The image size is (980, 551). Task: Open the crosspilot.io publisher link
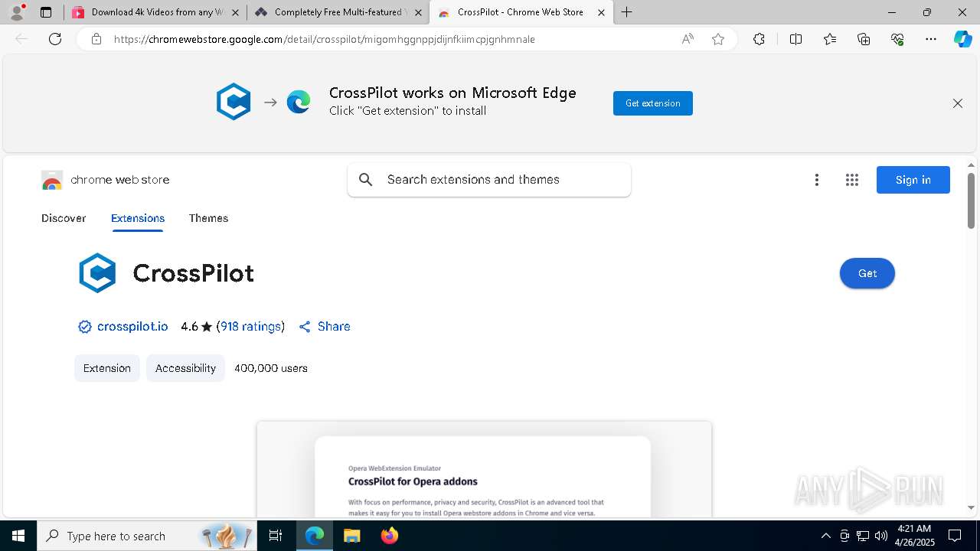[132, 327]
